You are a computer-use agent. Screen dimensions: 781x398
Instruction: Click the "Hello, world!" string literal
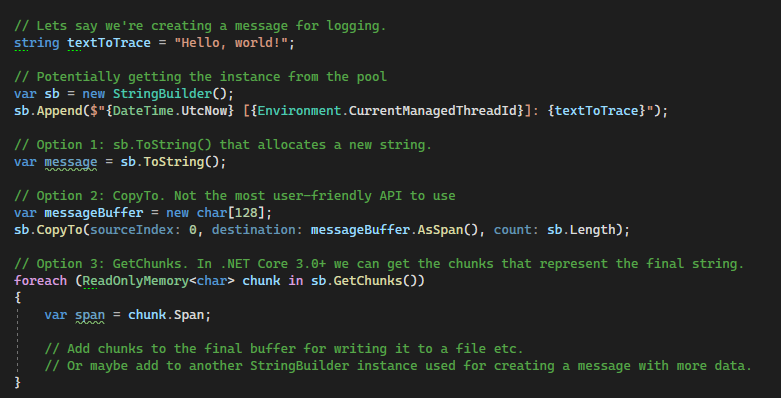click(231, 43)
